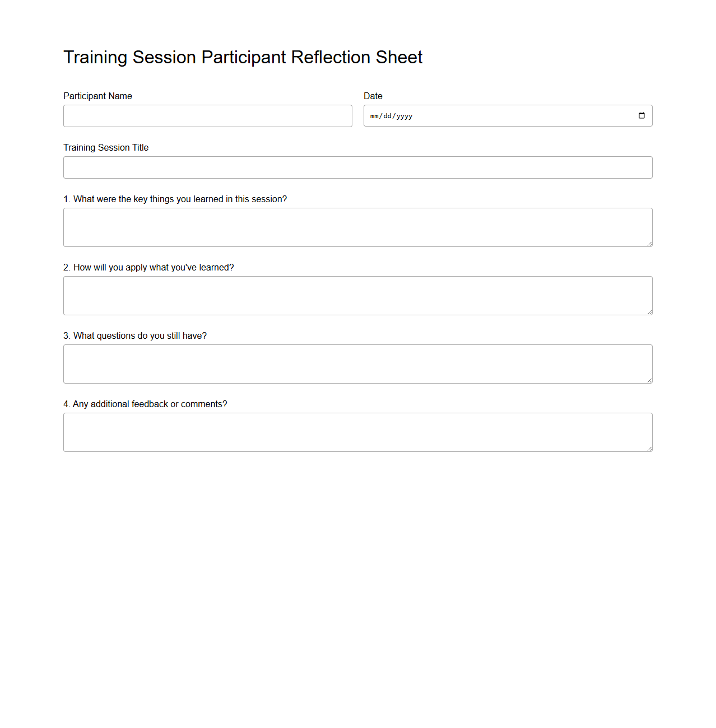Image resolution: width=716 pixels, height=728 pixels.
Task: Click the apply what you've learned answer box
Action: (x=357, y=295)
